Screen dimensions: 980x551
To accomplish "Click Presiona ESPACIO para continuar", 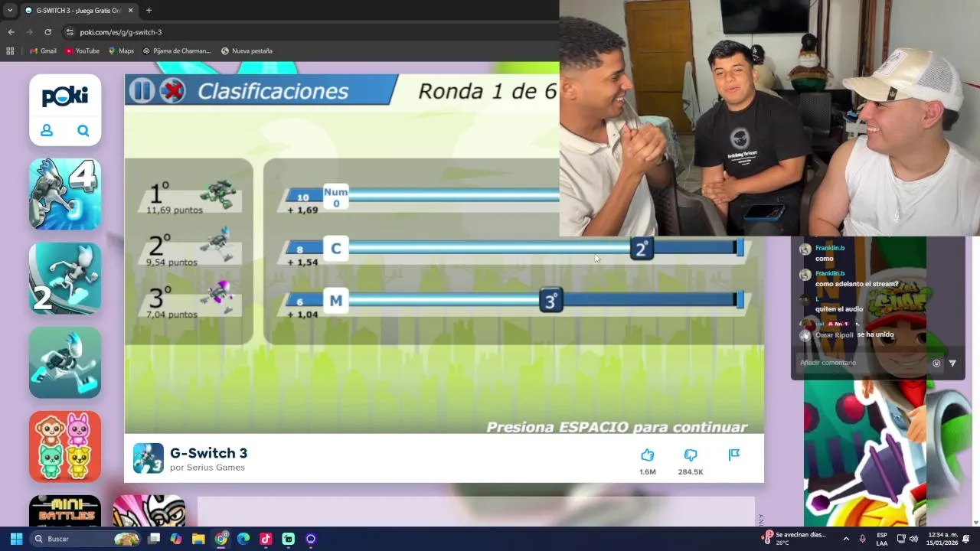I will [617, 427].
